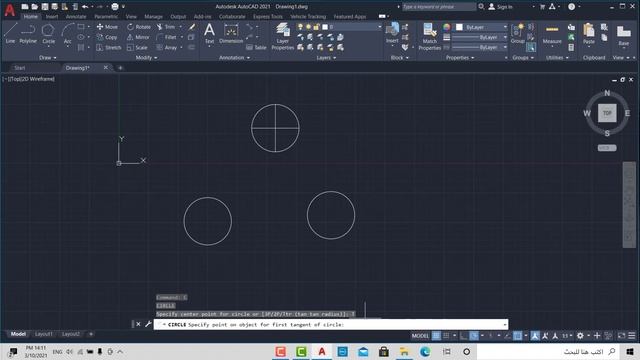Image resolution: width=640 pixels, height=360 pixels.
Task: Select the Fillet tool
Action: click(x=167, y=37)
